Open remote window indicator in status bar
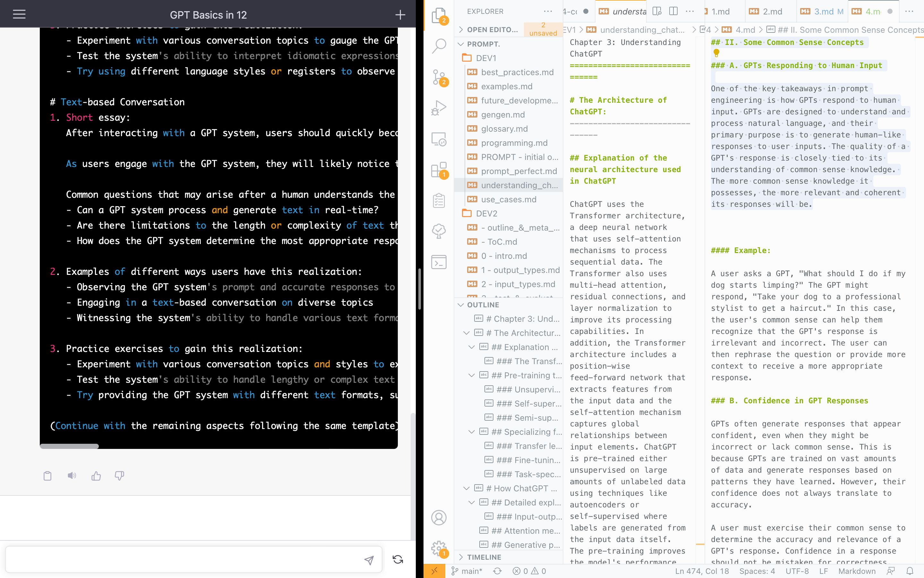Image resolution: width=924 pixels, height=578 pixels. pyautogui.click(x=434, y=571)
